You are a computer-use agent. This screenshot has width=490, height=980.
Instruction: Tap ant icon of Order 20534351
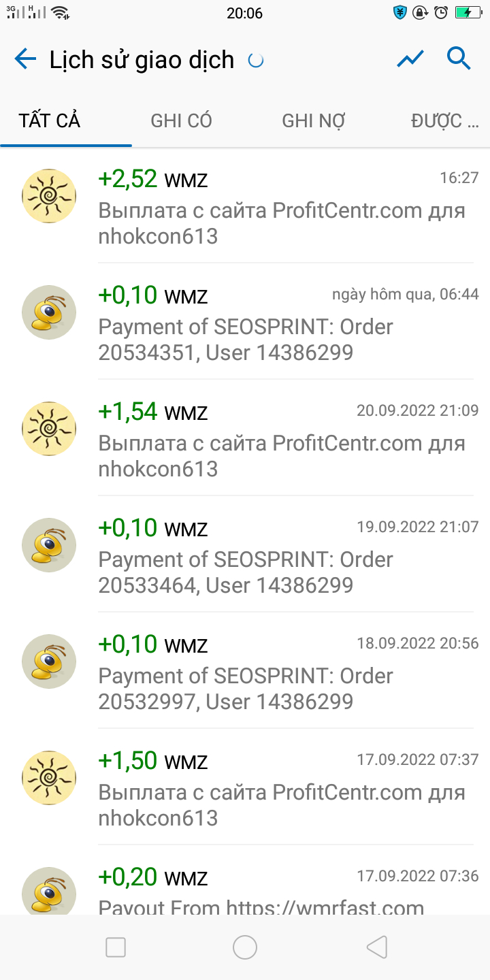click(49, 312)
